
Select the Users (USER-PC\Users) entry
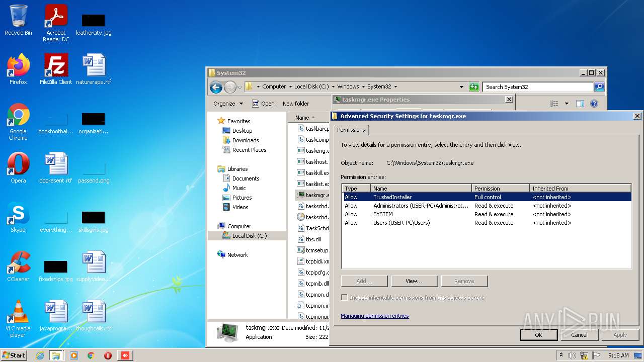(487, 223)
